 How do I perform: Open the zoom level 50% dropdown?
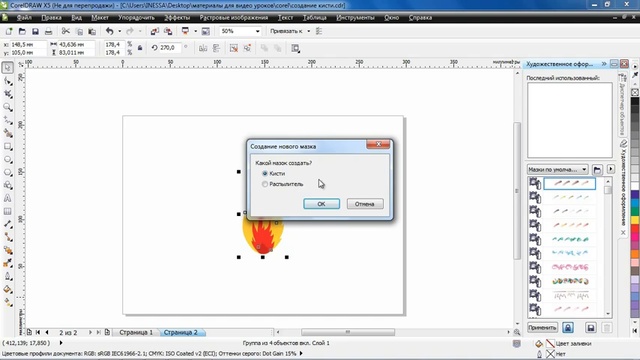click(x=258, y=31)
